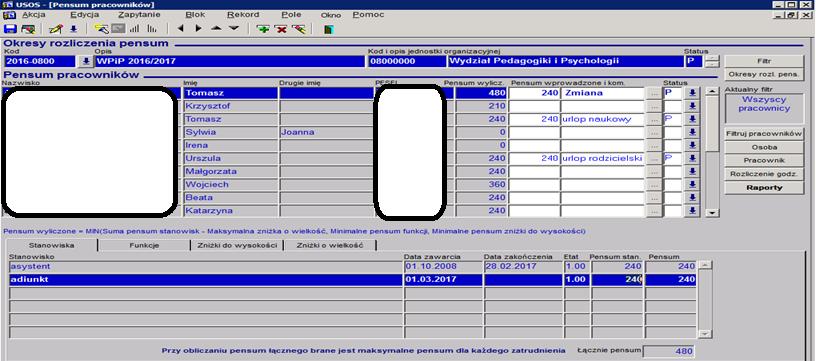Move to previous record with up arrow icon

point(216,29)
